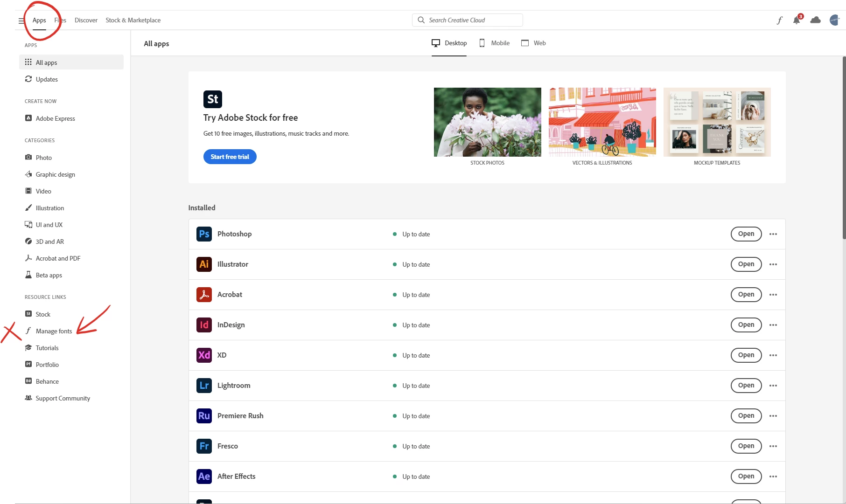Open more options for XD
Screen dimensions: 846x504
pyautogui.click(x=773, y=355)
